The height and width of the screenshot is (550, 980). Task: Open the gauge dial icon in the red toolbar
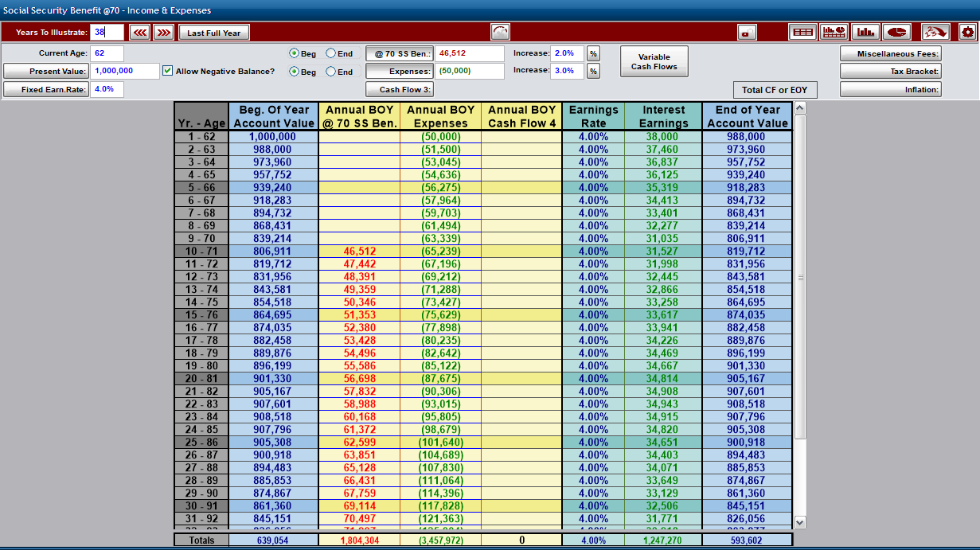tap(500, 33)
